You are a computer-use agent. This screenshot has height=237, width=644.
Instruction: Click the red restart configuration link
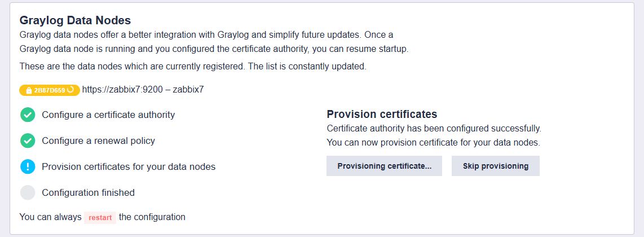pyautogui.click(x=100, y=218)
